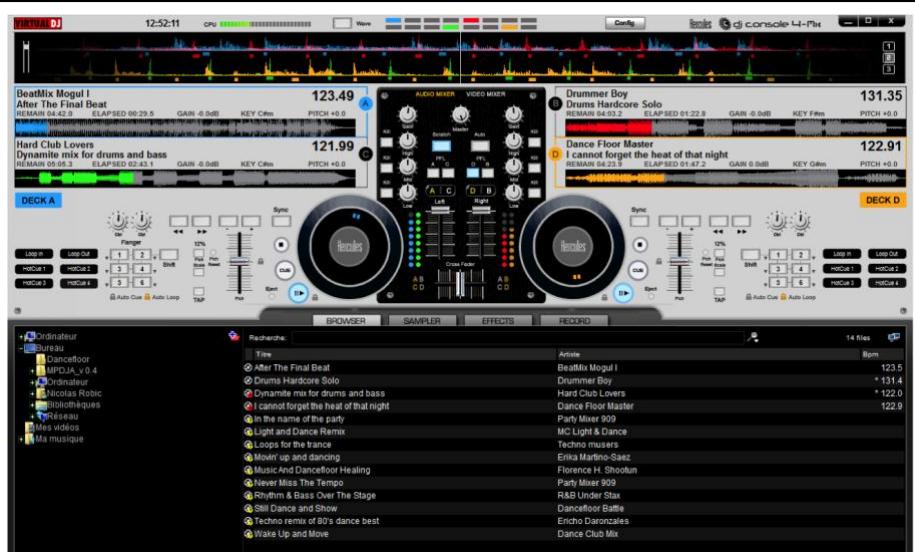Click the Master volume knob
Viewport: 915px width, 556px height.
pos(460,114)
